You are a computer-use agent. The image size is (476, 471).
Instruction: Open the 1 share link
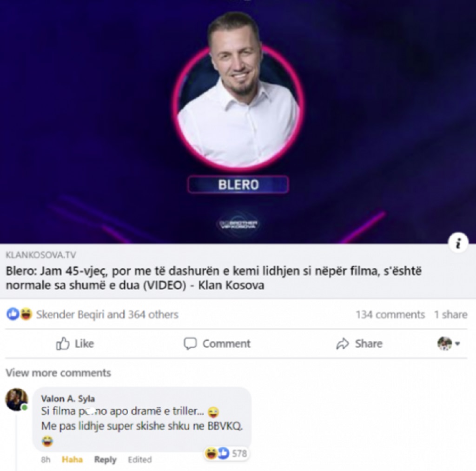pos(450,314)
